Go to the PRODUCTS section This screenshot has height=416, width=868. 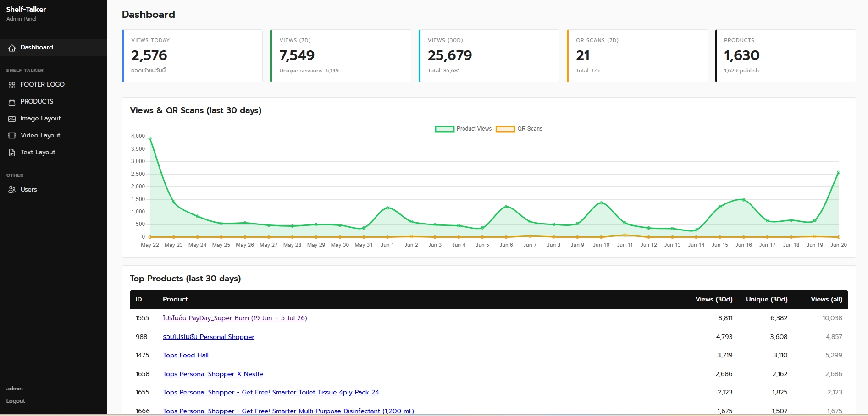54,102
